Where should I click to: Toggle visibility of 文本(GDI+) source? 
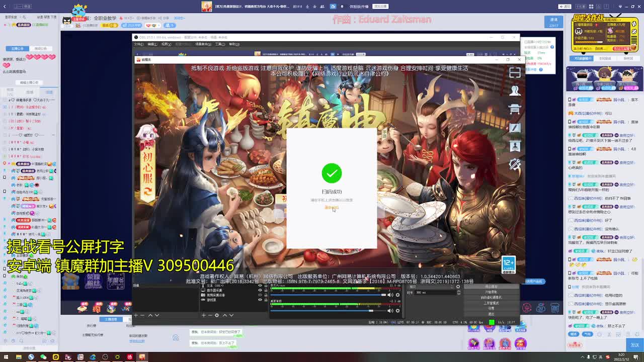260,286
